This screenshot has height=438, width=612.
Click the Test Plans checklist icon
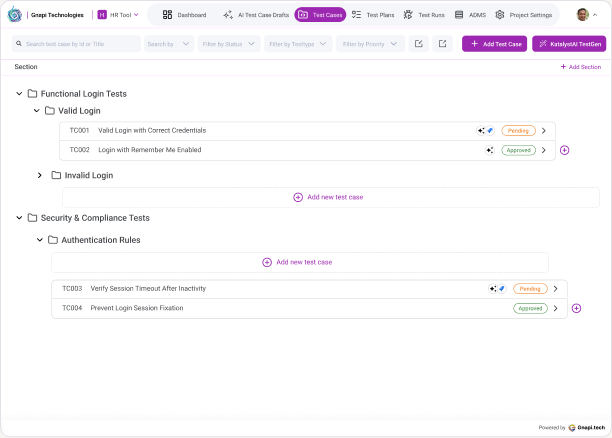click(x=356, y=15)
